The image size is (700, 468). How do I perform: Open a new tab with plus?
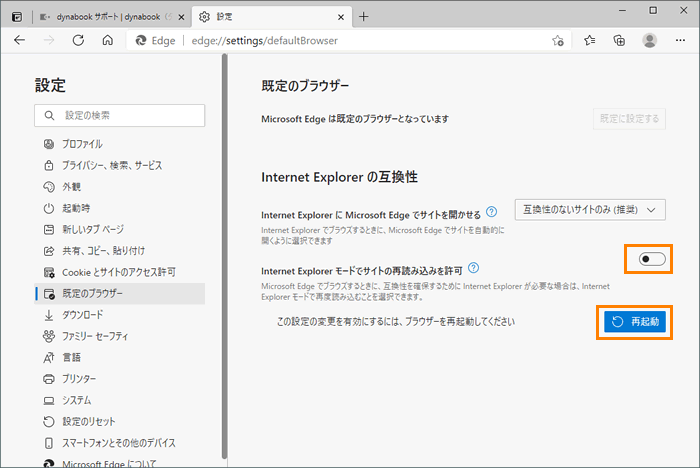(x=364, y=17)
